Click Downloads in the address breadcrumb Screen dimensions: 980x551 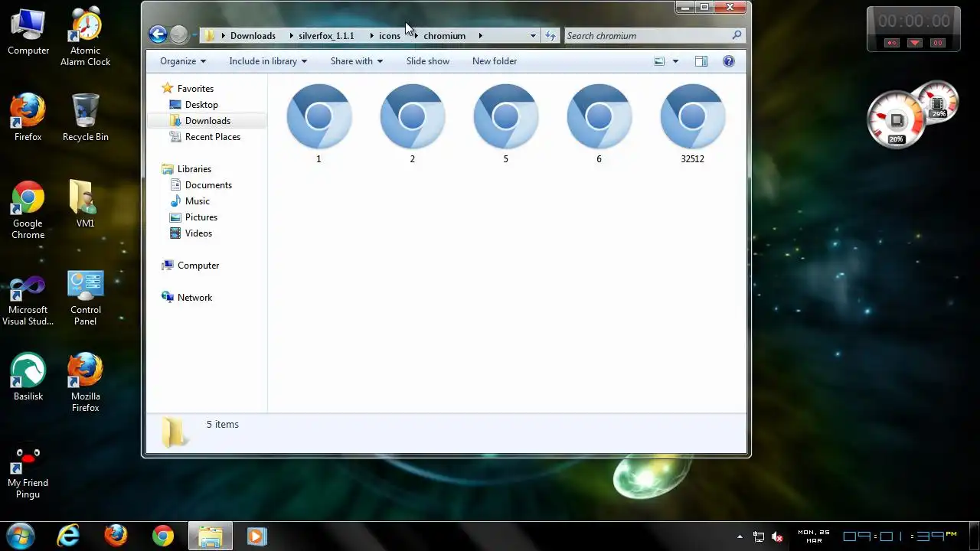(x=253, y=36)
